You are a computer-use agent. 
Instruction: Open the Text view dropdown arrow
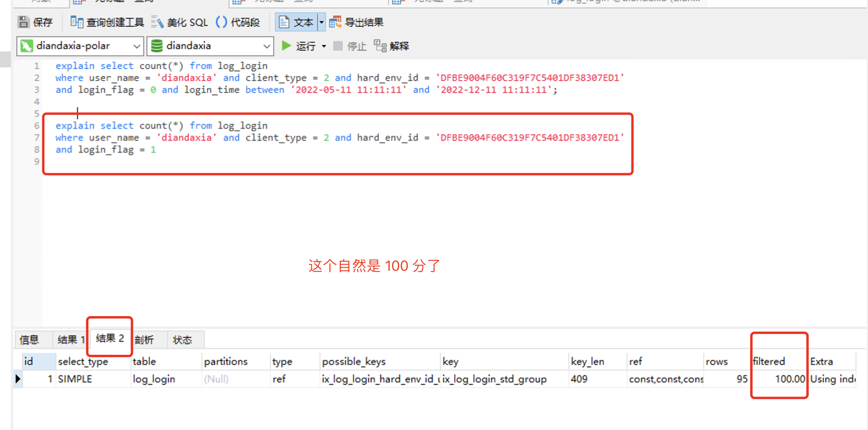point(321,22)
